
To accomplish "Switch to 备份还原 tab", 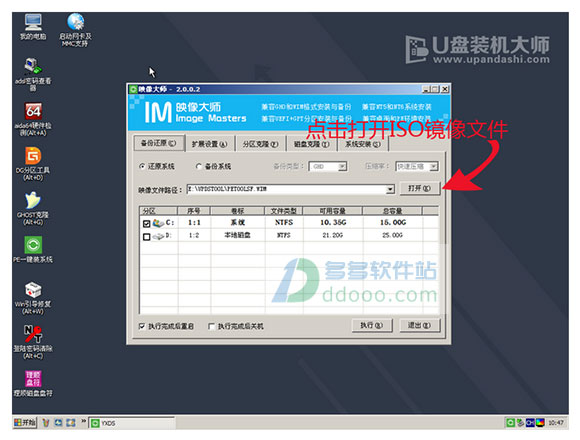I will pyautogui.click(x=159, y=143).
